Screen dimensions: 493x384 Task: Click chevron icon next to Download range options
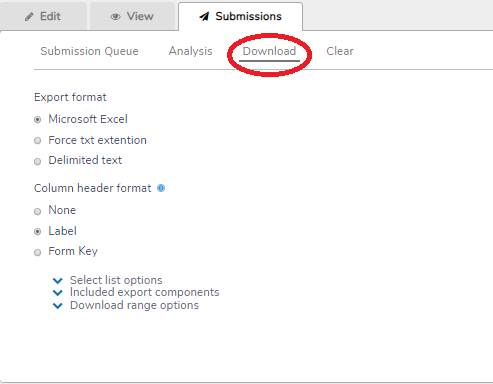tap(58, 306)
